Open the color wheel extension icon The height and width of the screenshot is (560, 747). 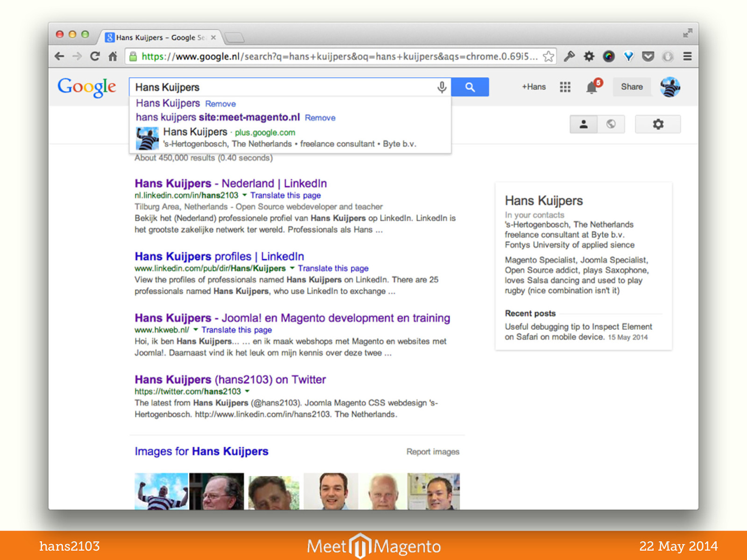[x=609, y=56]
